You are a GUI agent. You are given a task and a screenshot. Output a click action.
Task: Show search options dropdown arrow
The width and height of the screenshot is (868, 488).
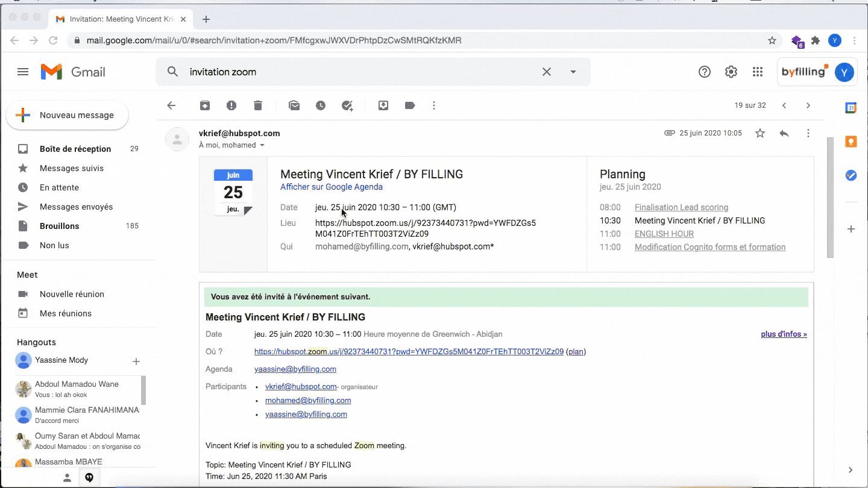click(573, 72)
